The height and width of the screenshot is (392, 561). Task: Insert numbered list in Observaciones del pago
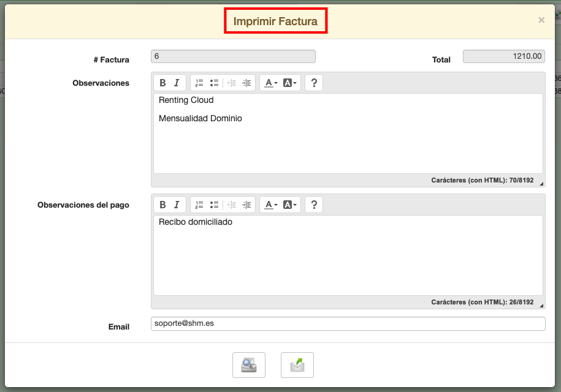(x=199, y=205)
